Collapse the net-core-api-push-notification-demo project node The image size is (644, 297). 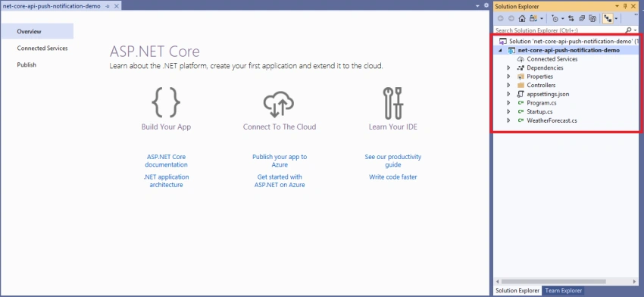(500, 51)
